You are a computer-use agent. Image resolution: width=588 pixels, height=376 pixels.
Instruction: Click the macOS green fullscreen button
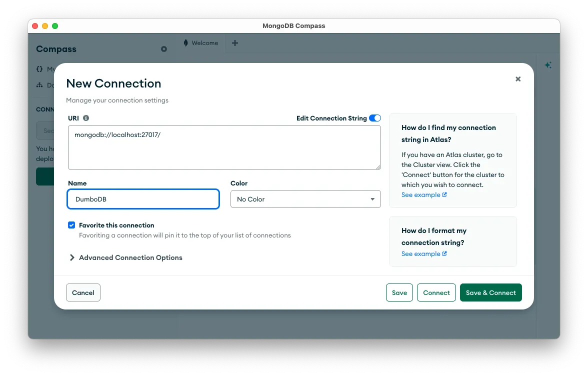point(55,26)
